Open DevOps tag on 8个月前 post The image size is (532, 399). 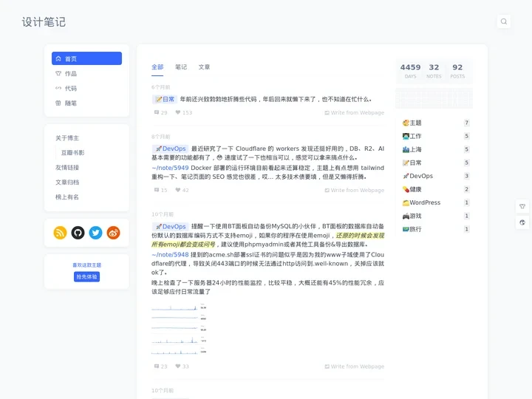click(x=171, y=149)
